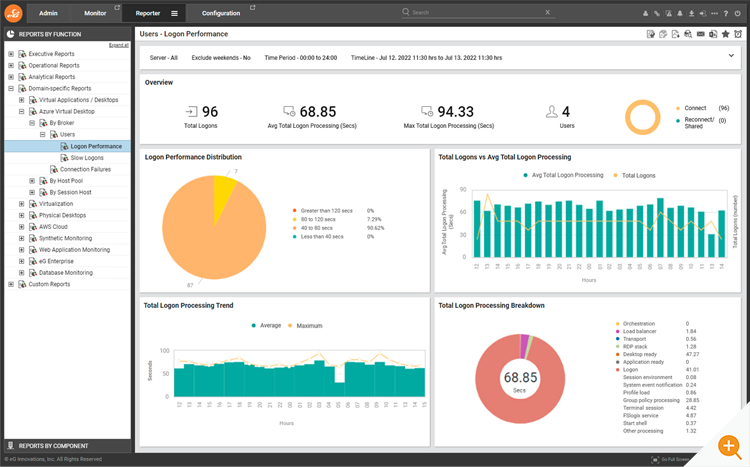Expand the By Session Host node
Viewport: 750px width, 467px height.
tap(32, 192)
